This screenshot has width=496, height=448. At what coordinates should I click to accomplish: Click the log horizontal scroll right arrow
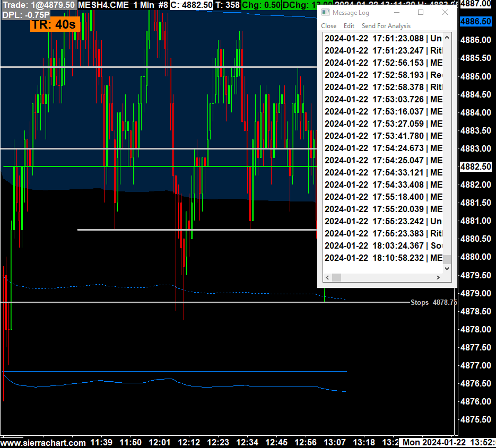tap(438, 278)
